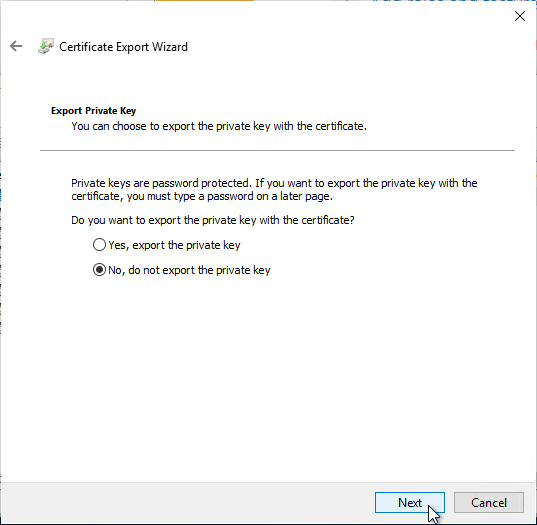Click the 'Private keys are password protected' paragraph
Viewport: 537px width, 525px height.
(x=274, y=189)
